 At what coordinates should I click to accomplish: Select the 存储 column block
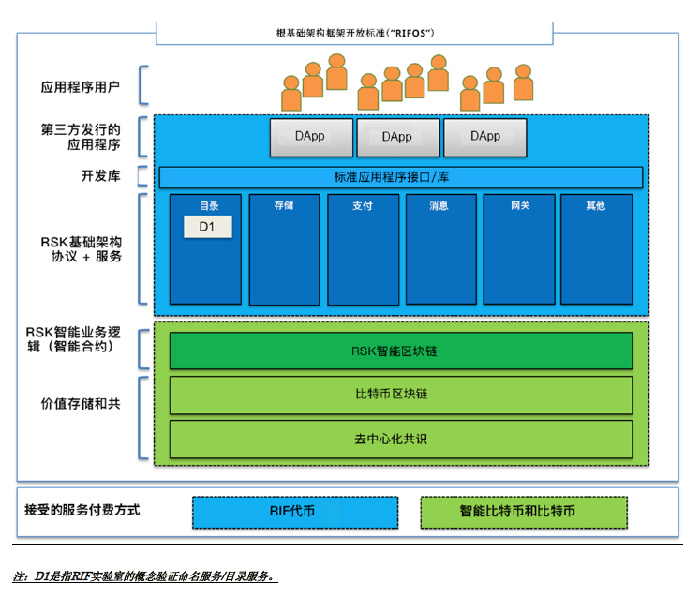pos(284,249)
